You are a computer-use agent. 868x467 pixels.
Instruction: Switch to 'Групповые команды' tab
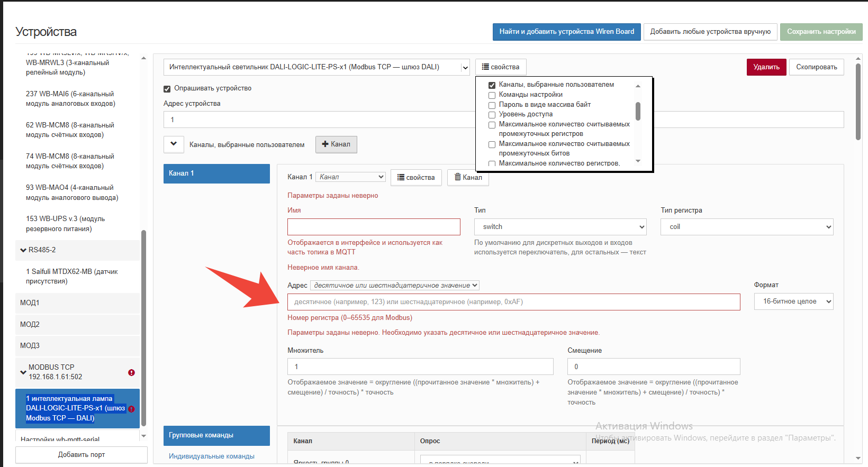(216, 435)
